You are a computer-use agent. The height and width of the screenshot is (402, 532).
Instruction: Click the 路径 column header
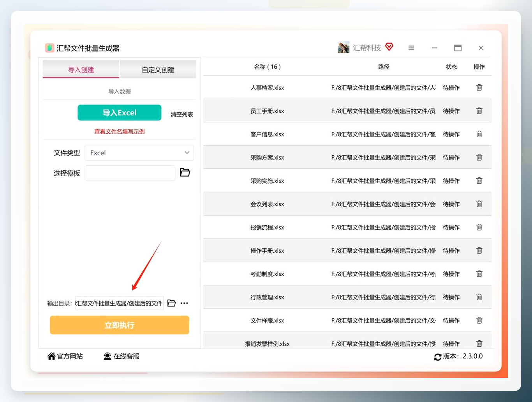tap(384, 67)
